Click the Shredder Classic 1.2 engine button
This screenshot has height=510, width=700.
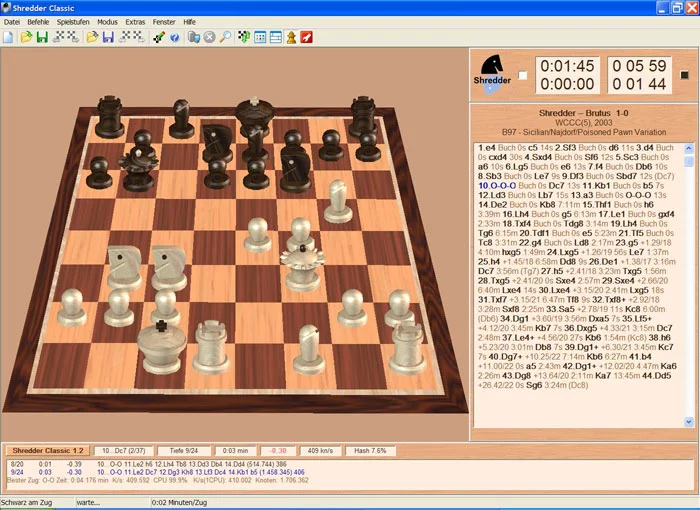pyautogui.click(x=48, y=451)
